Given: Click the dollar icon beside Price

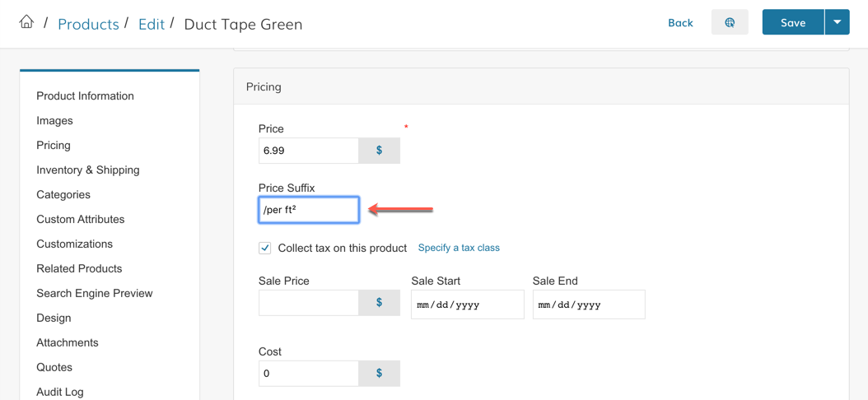Looking at the screenshot, I should coord(379,151).
